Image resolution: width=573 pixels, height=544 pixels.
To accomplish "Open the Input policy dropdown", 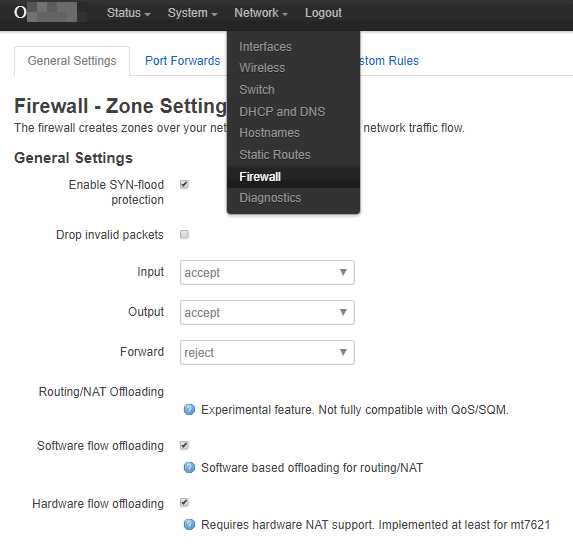I will click(x=267, y=272).
